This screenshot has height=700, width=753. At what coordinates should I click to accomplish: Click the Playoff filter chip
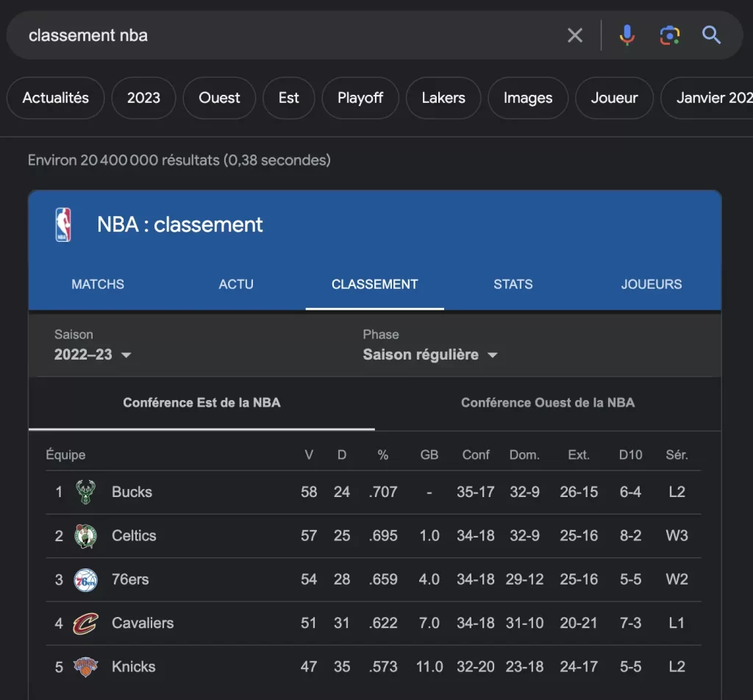point(360,98)
